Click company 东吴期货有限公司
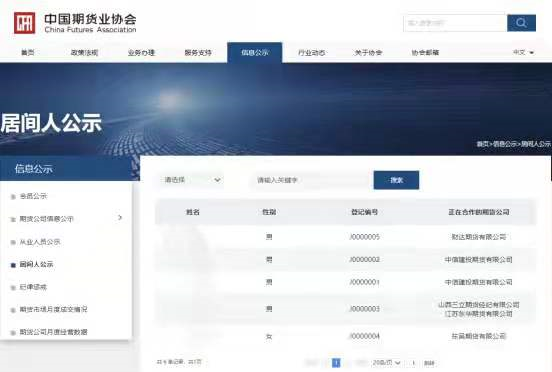 tap(479, 336)
